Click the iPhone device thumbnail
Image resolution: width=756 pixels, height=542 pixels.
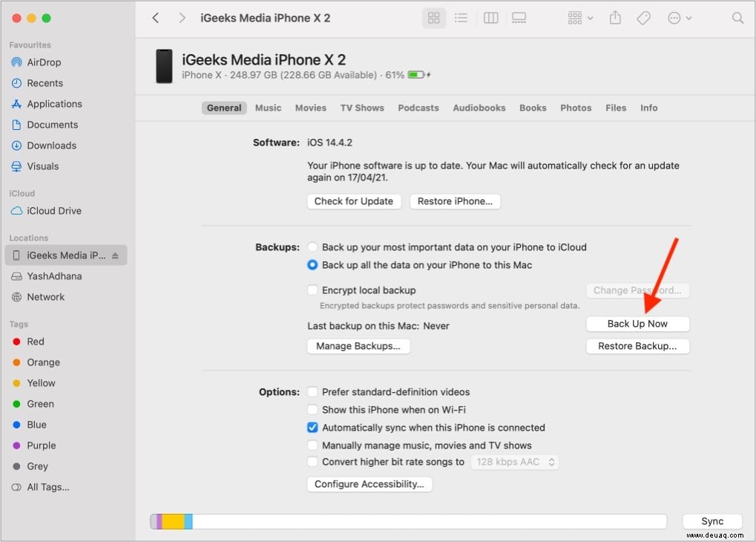(x=164, y=66)
